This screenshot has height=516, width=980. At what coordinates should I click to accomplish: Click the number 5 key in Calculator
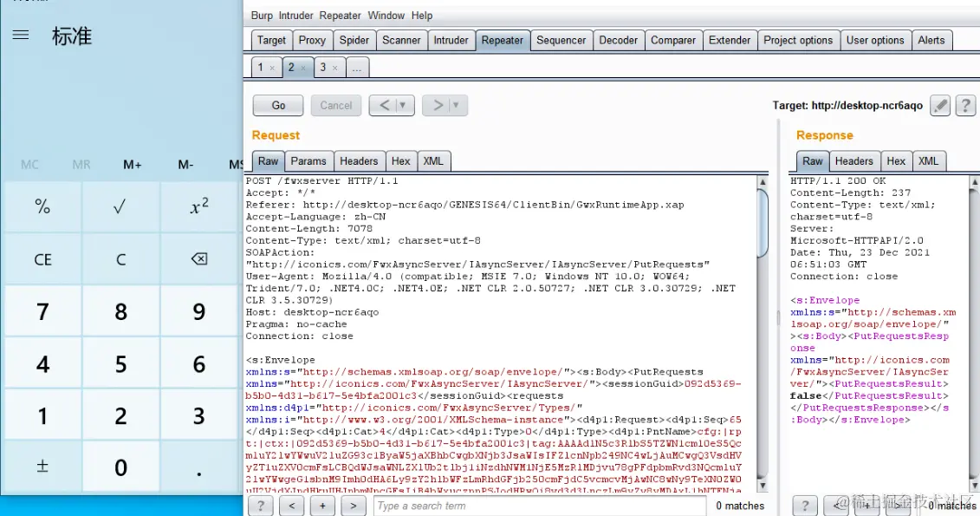pos(120,363)
